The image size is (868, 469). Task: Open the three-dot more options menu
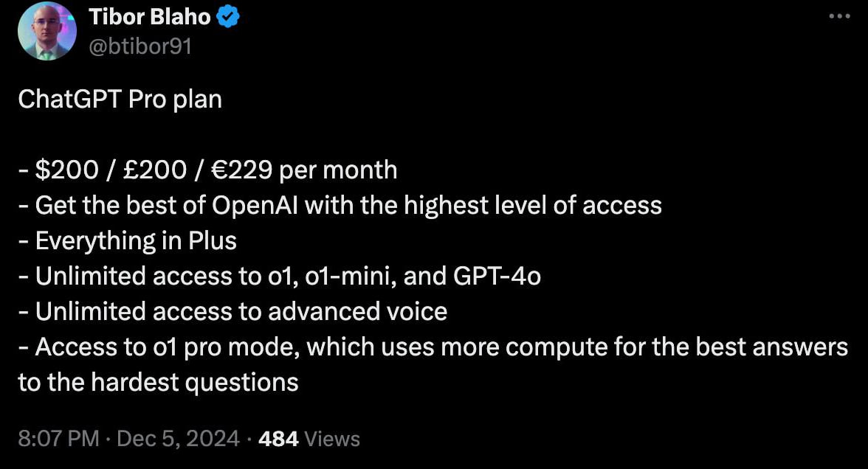[x=839, y=17]
